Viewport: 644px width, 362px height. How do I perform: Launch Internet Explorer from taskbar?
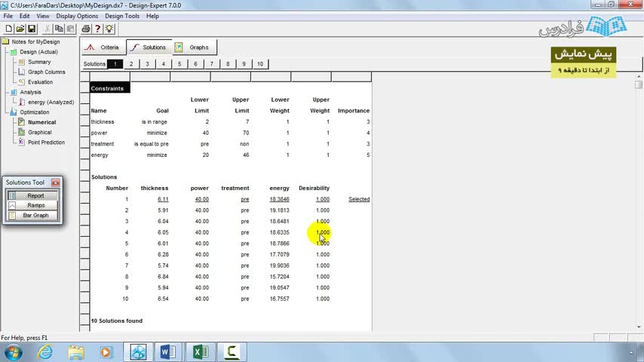(44, 352)
